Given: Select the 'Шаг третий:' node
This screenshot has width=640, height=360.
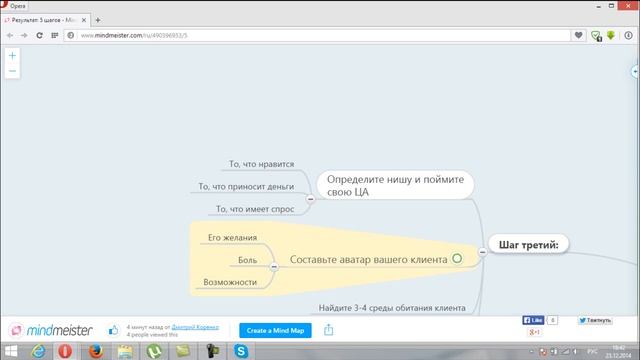Looking at the screenshot, I should tap(529, 244).
